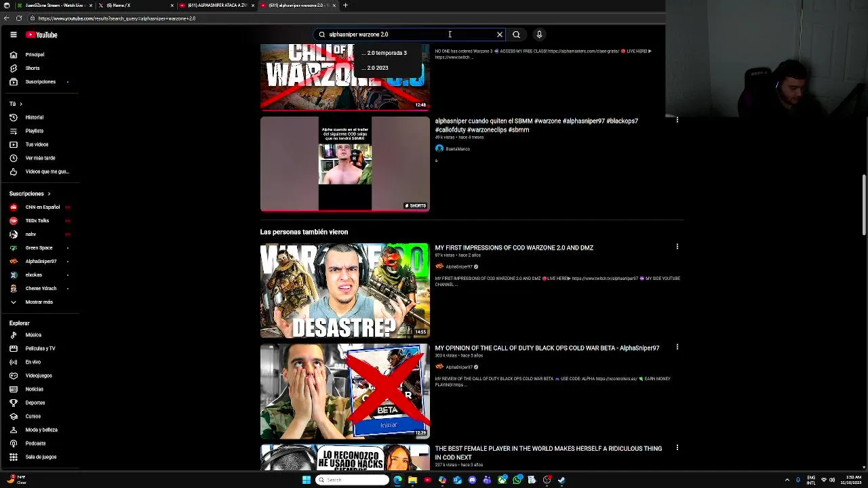Open the elxokas channel
868x488 pixels.
40,274
